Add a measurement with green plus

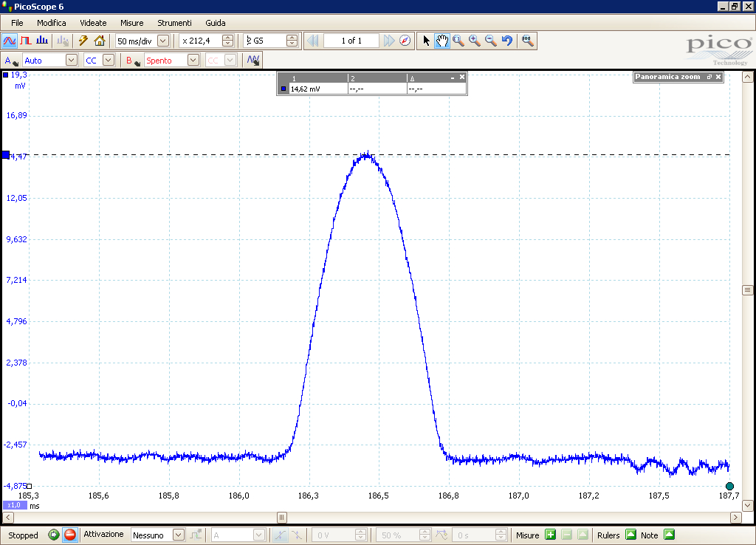[x=551, y=535]
